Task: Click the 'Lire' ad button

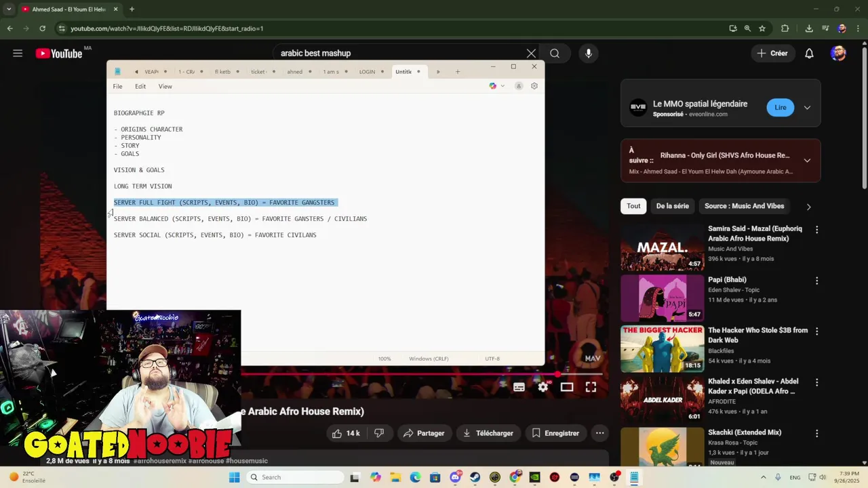Action: coord(781,107)
